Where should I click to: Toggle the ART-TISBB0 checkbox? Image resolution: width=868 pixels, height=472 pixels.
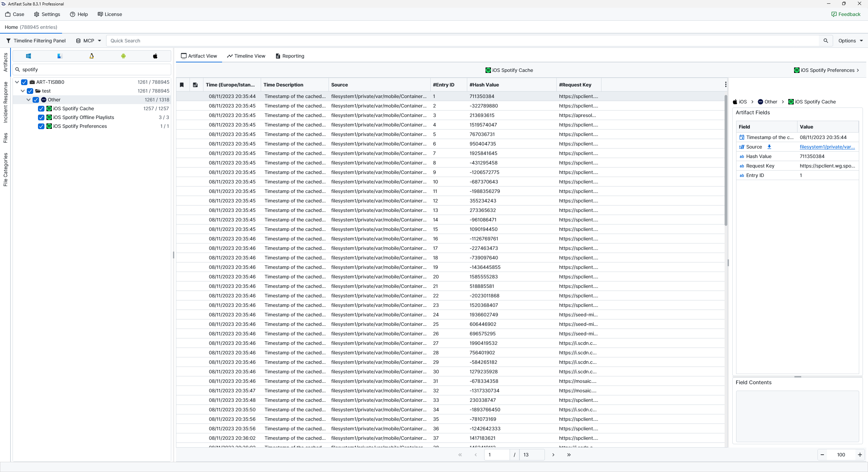tap(24, 82)
